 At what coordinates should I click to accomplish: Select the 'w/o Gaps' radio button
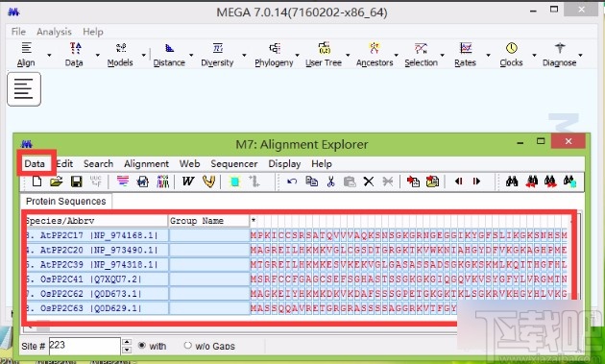(x=188, y=346)
